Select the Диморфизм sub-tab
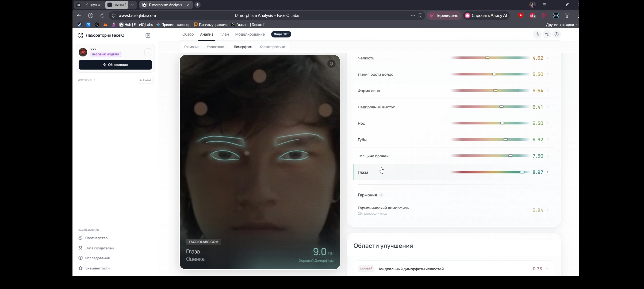Image resolution: width=644 pixels, height=289 pixels. tap(243, 47)
